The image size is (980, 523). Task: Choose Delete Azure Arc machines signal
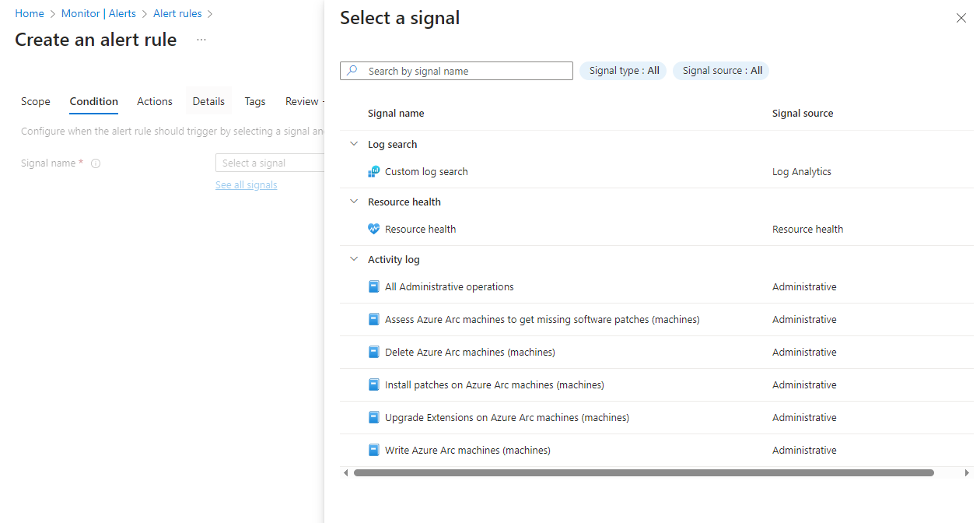470,352
